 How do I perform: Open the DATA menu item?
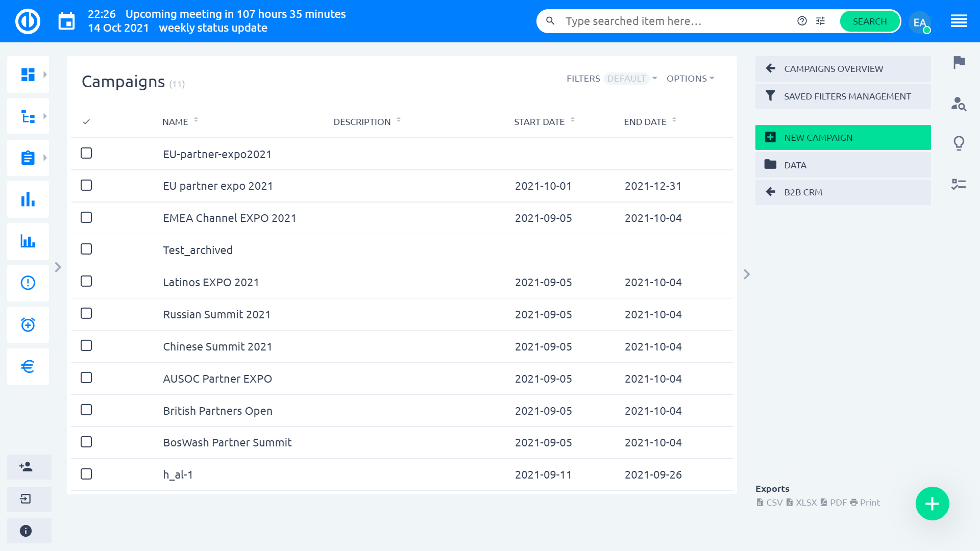pyautogui.click(x=843, y=165)
